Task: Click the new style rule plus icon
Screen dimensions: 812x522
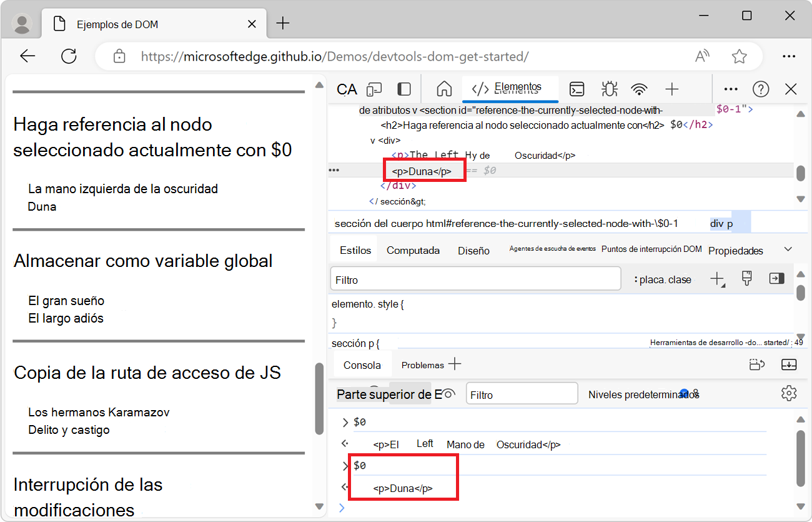Action: [x=717, y=279]
